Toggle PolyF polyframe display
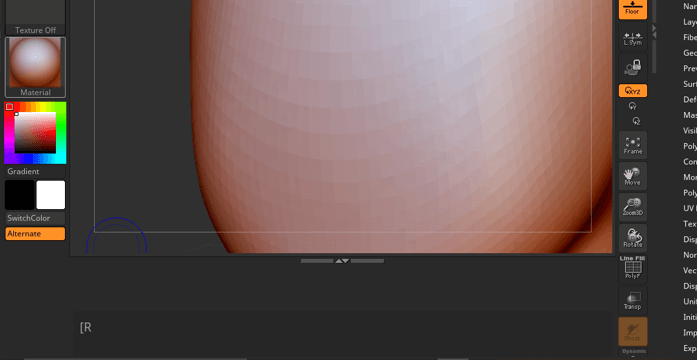 633,269
